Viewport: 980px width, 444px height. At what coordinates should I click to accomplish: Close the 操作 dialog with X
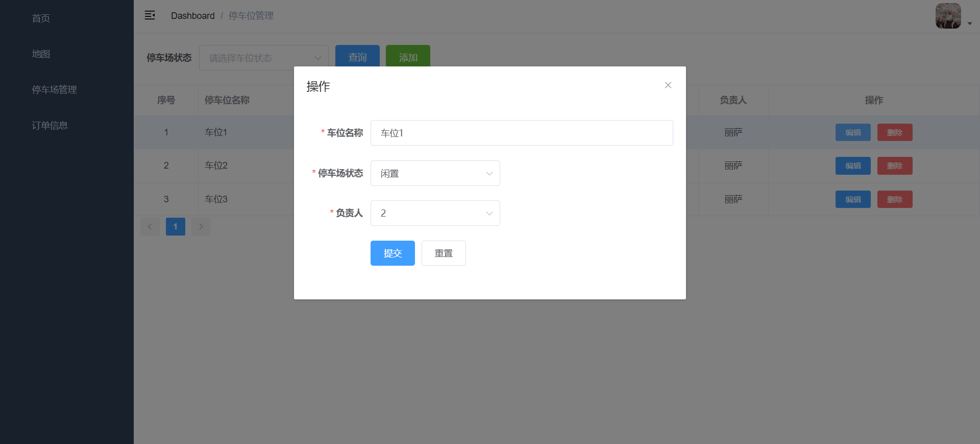coord(668,85)
